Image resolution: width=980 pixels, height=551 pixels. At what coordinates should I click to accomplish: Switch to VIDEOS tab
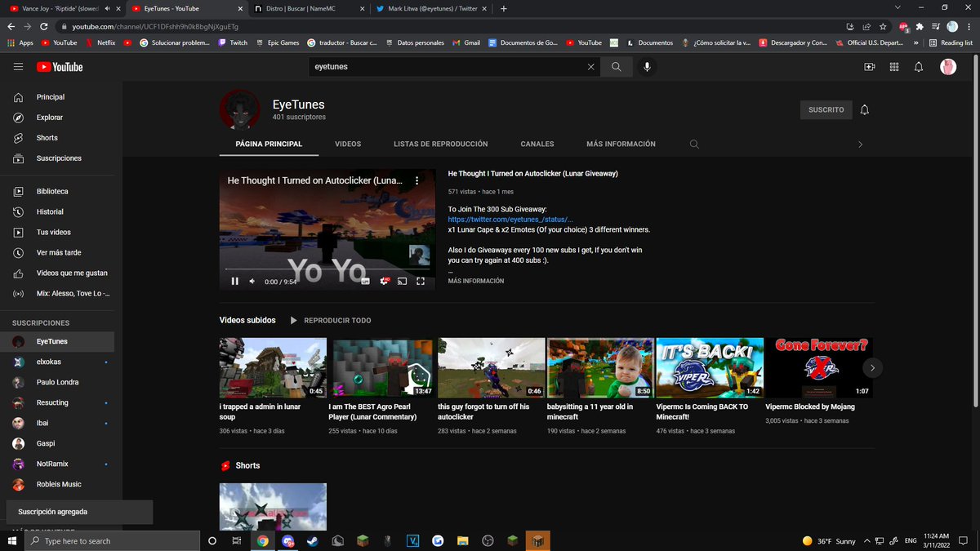tap(348, 144)
